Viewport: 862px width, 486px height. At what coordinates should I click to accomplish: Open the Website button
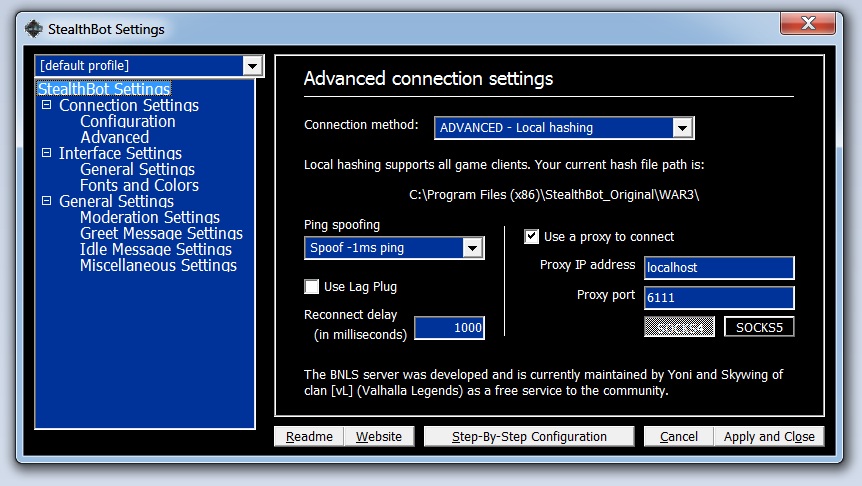(x=379, y=437)
